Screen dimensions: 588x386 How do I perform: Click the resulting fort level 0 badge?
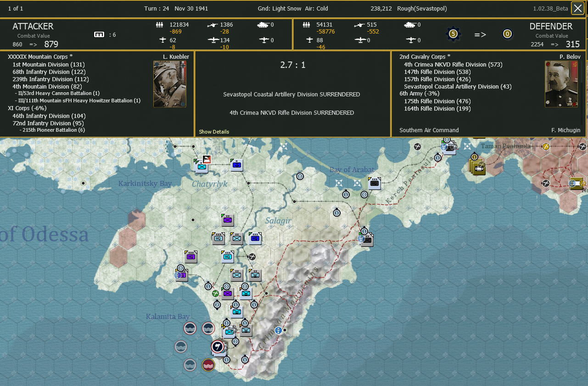507,34
